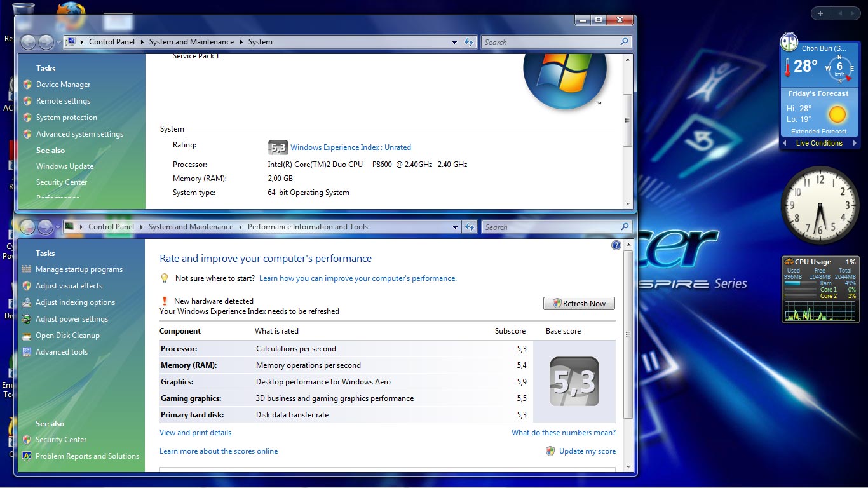Click Back button in System window

[28, 42]
